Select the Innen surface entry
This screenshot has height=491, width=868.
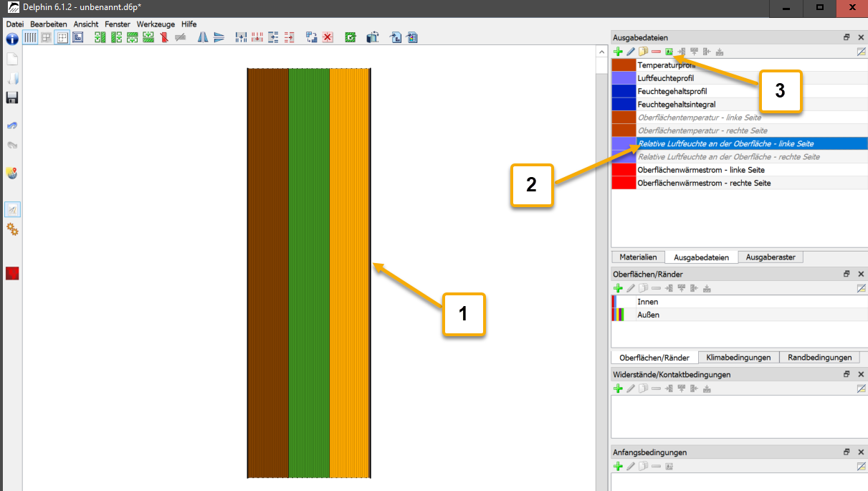pyautogui.click(x=739, y=302)
